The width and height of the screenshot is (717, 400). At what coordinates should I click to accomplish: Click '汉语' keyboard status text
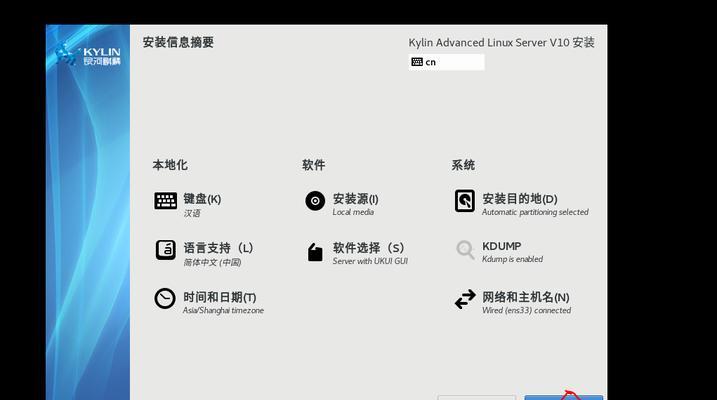coord(192,213)
